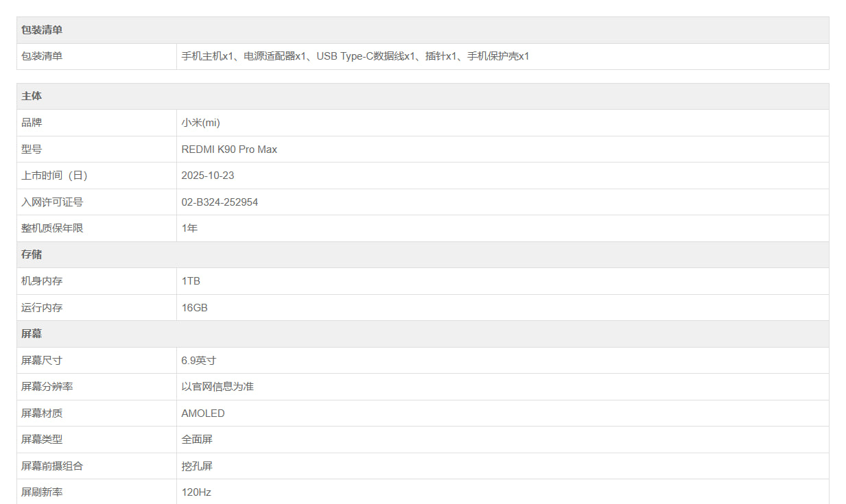Click the 入网许可证号 row label
Image resolution: width=846 pixels, height=504 pixels.
tap(52, 202)
